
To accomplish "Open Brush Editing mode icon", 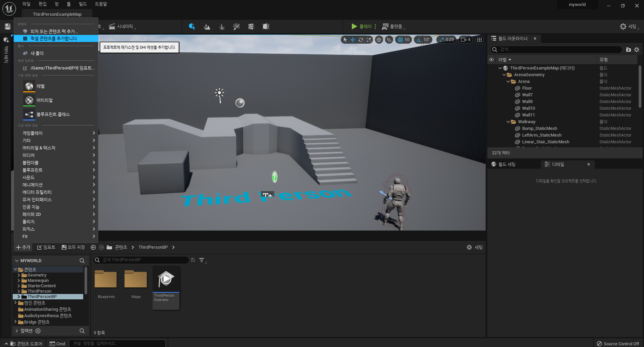I will tap(266, 27).
